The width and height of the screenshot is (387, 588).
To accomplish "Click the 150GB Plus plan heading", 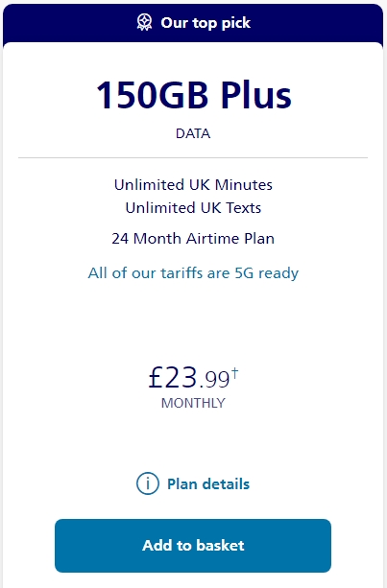I will coord(193,95).
